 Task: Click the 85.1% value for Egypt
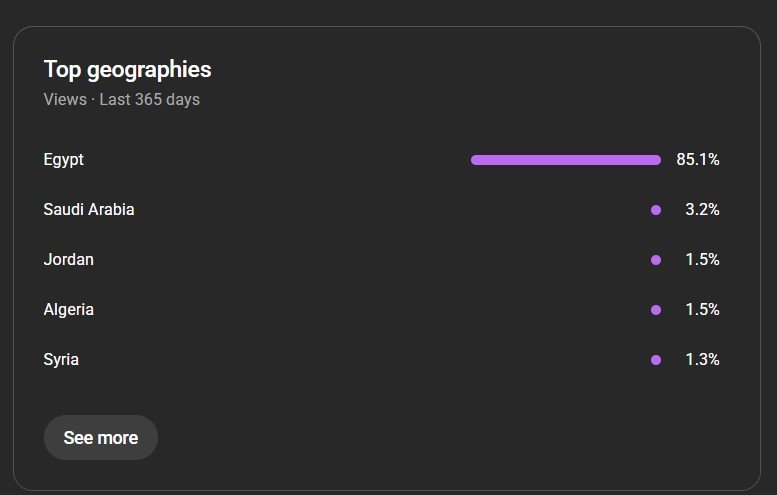point(698,160)
